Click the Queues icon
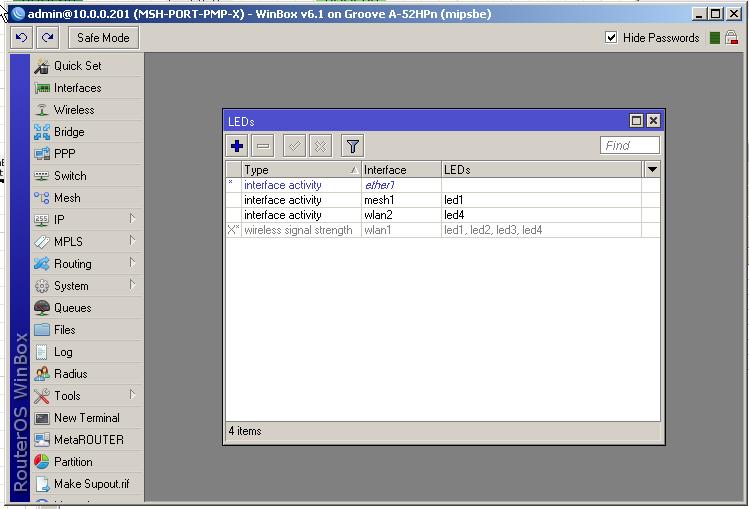This screenshot has width=749, height=509. pos(42,308)
